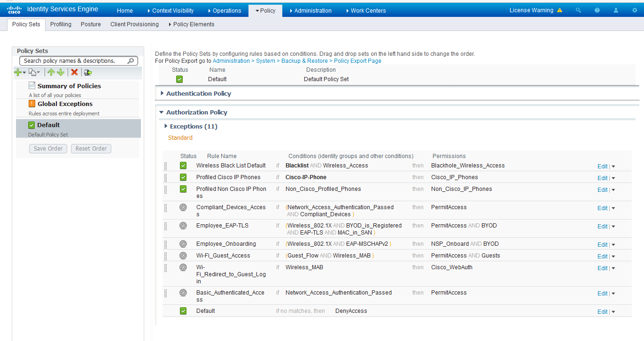This screenshot has height=341, width=644.
Task: Toggle status of Wireless Black List Default rule
Action: 183,166
